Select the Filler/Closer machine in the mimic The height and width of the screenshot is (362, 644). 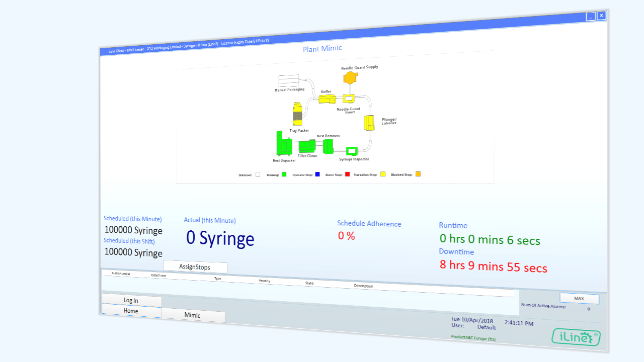(306, 146)
